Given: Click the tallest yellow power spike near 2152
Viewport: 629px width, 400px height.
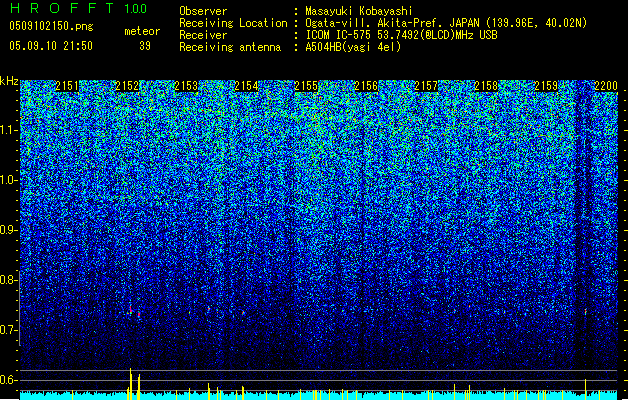Looking at the screenshot, I should click(130, 384).
